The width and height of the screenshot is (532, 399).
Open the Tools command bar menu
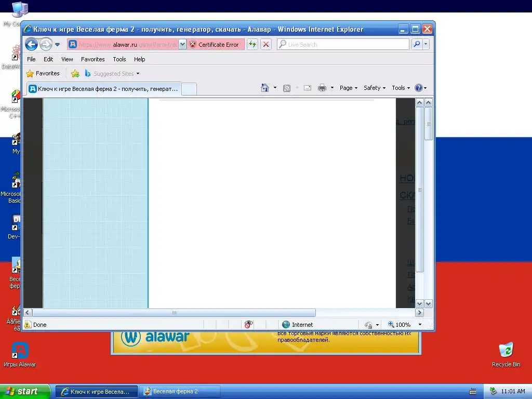[x=401, y=88]
